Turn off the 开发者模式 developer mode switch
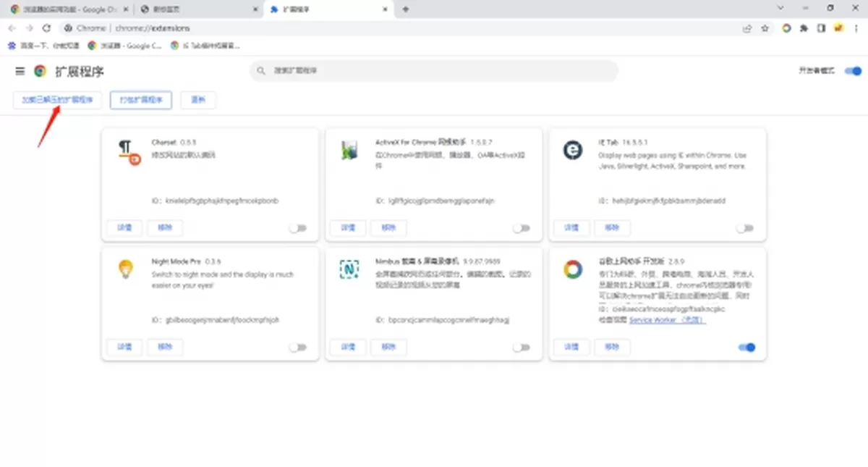868x467 pixels. click(x=853, y=71)
